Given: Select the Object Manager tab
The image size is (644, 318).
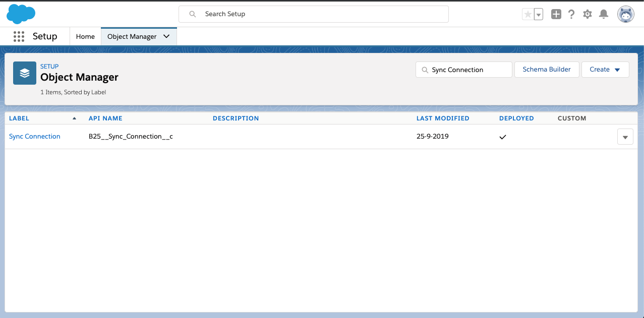Looking at the screenshot, I should [x=132, y=36].
